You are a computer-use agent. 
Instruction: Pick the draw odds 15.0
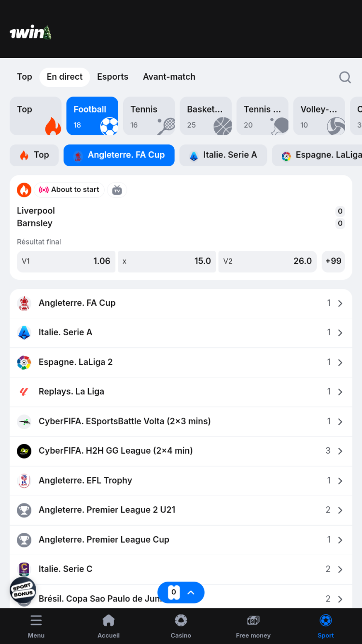(x=167, y=261)
